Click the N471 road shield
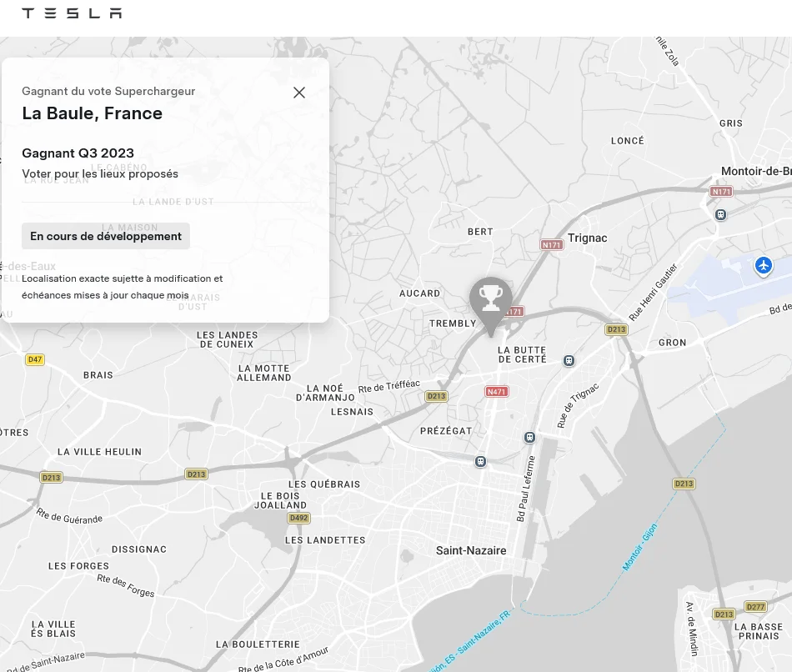 pyautogui.click(x=497, y=392)
